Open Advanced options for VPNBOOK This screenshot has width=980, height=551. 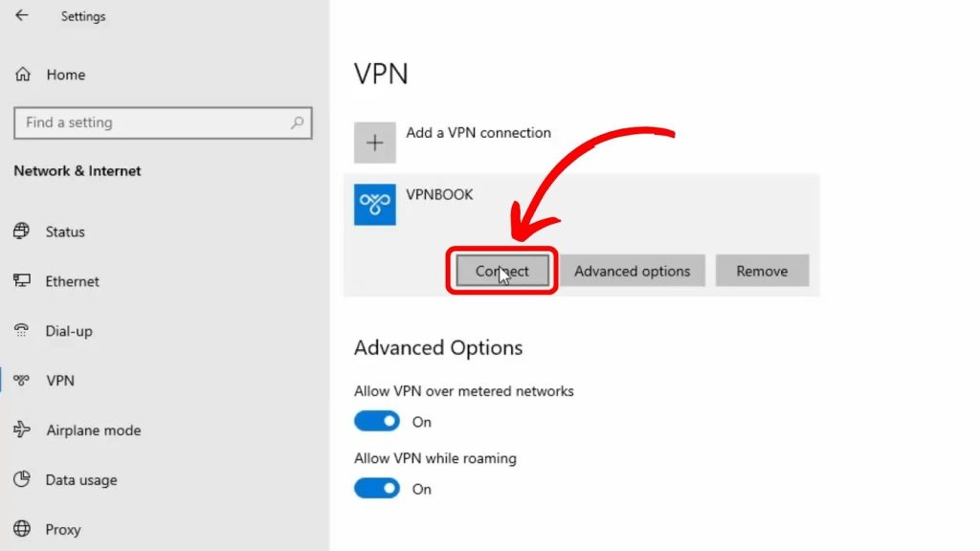click(x=632, y=271)
